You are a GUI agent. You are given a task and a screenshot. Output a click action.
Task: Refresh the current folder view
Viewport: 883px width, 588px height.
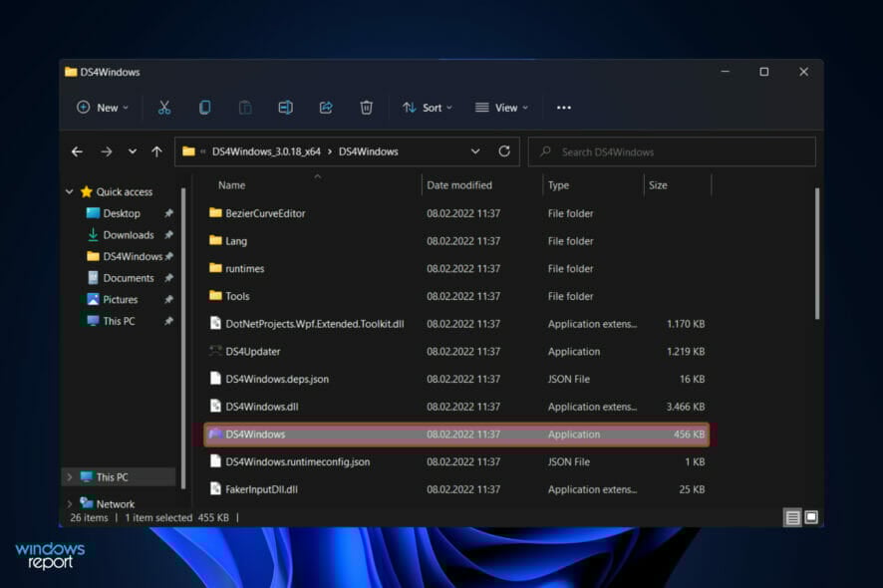pyautogui.click(x=504, y=151)
